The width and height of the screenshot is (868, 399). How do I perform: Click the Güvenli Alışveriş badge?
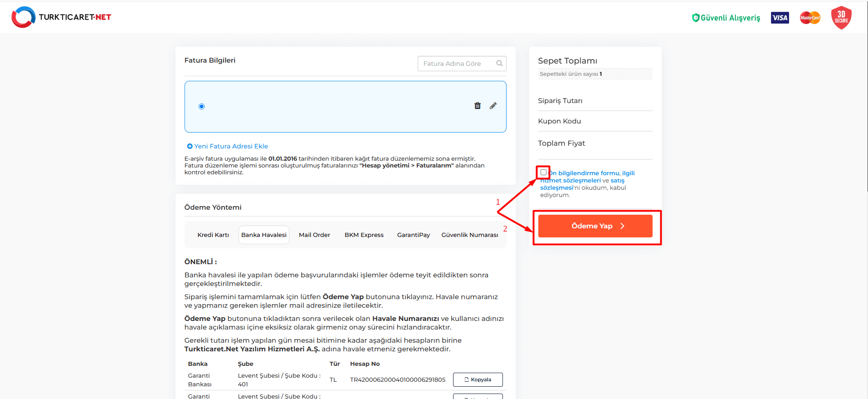(726, 18)
